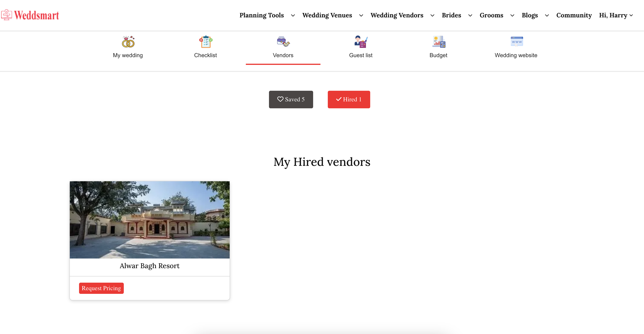Image resolution: width=644 pixels, height=334 pixels.
Task: Select the Brides menu item
Action: (x=451, y=15)
